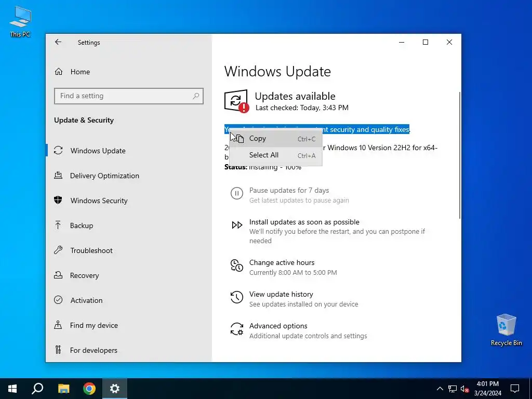Image resolution: width=532 pixels, height=399 pixels.
Task: Click the taskbar clock showing 4:01 PM
Action: click(x=487, y=389)
